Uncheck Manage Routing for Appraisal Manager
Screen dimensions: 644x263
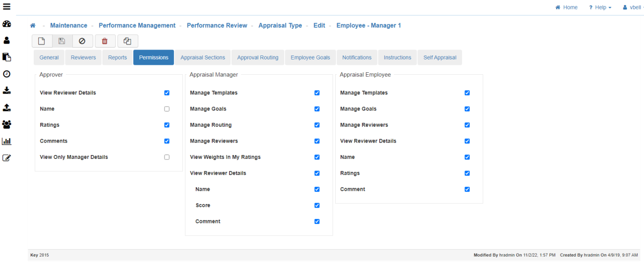tap(317, 125)
